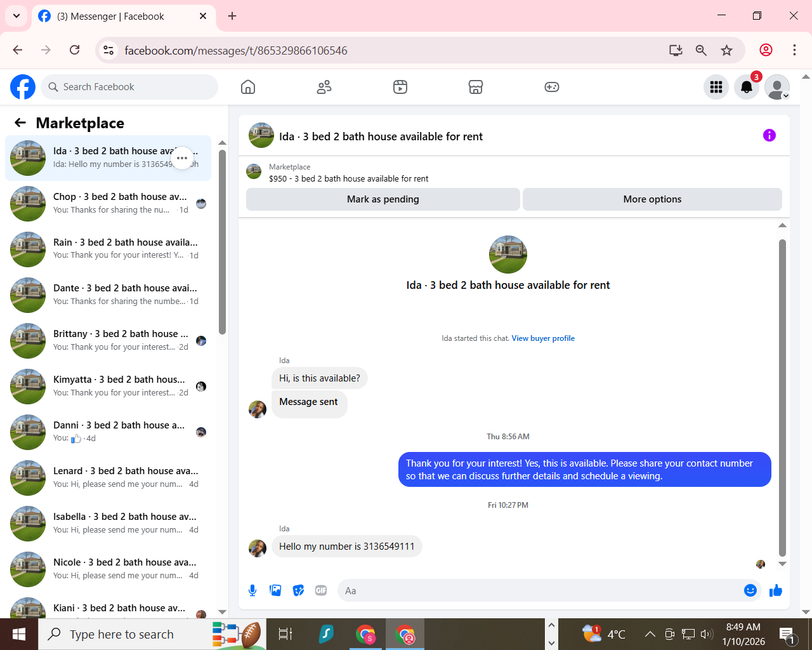Image resolution: width=812 pixels, height=650 pixels.
Task: Open the Chrome profile icon
Action: [x=766, y=50]
